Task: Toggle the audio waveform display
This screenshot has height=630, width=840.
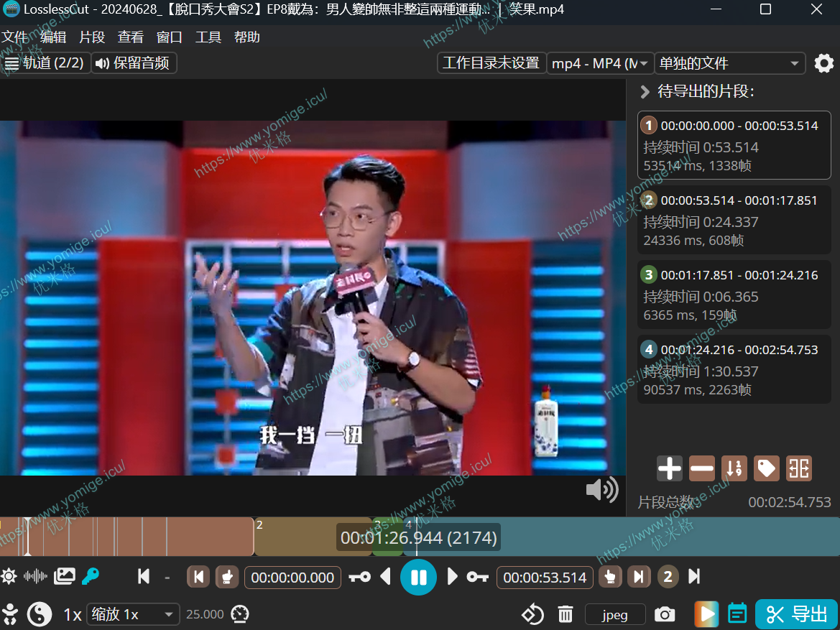Action: click(35, 576)
